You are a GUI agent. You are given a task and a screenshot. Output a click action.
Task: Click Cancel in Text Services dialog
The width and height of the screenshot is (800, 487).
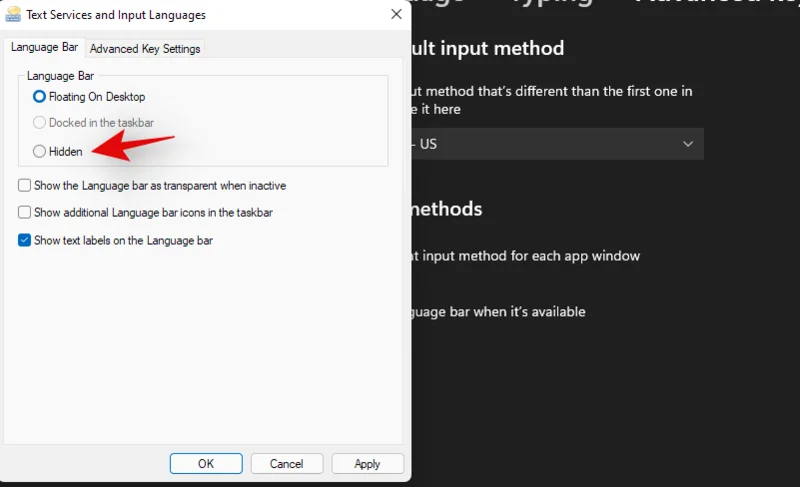pyautogui.click(x=287, y=464)
